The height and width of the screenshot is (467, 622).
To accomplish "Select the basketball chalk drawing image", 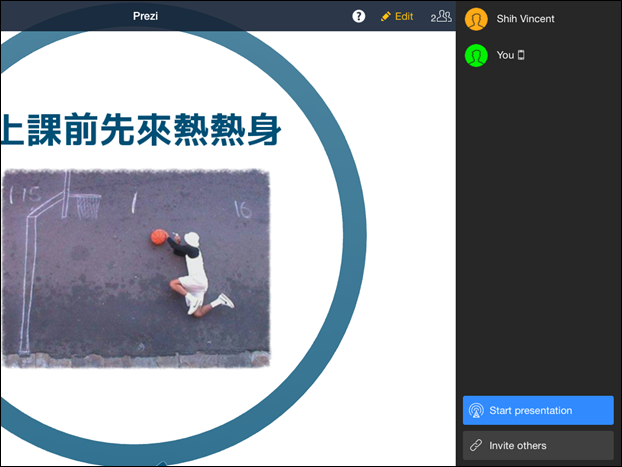I will pyautogui.click(x=136, y=269).
